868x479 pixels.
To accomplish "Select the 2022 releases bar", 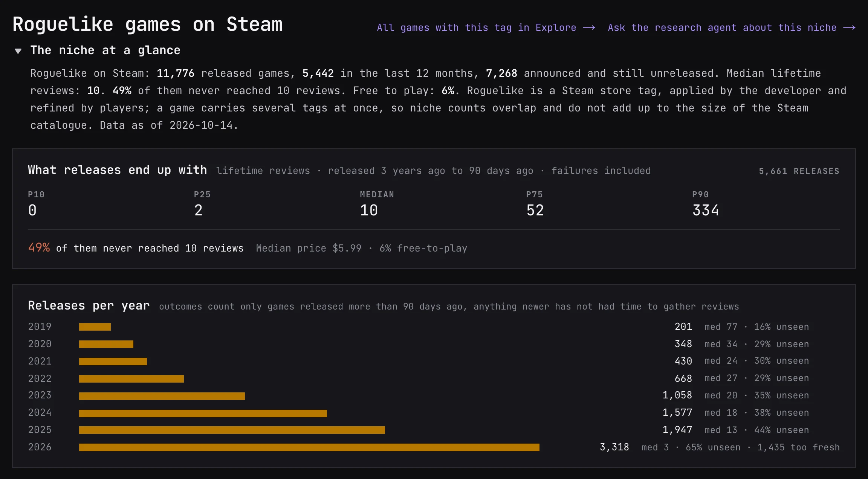I will (x=131, y=379).
